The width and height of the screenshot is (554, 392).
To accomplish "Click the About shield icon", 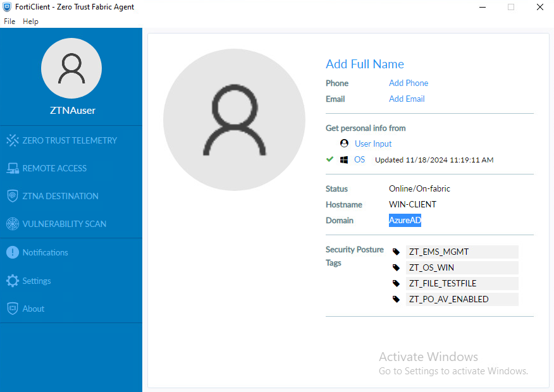I will point(13,309).
